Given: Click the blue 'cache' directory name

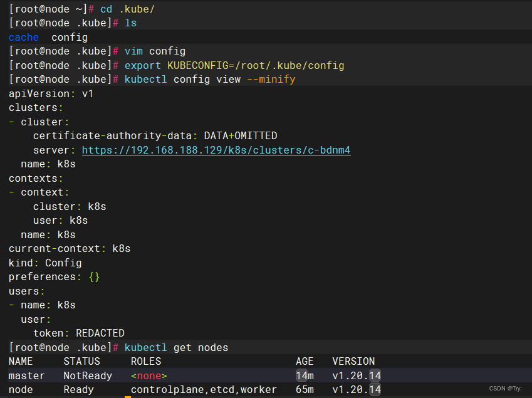Looking at the screenshot, I should 23,37.
